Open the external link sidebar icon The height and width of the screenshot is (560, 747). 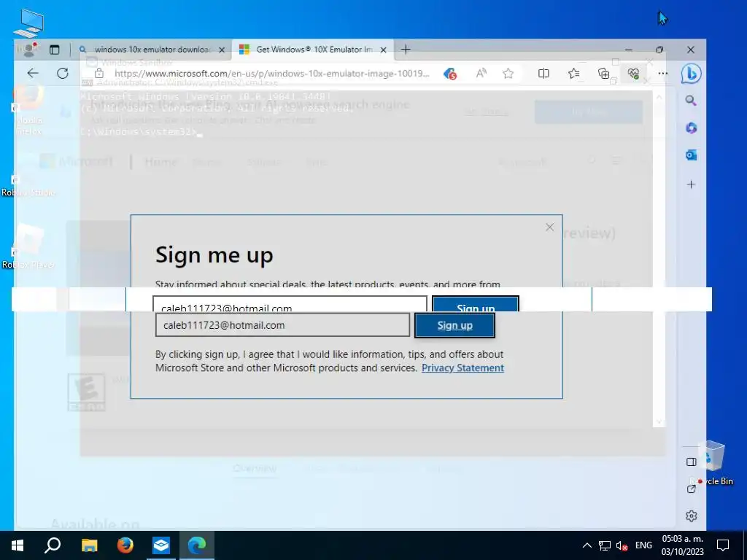pyautogui.click(x=692, y=489)
